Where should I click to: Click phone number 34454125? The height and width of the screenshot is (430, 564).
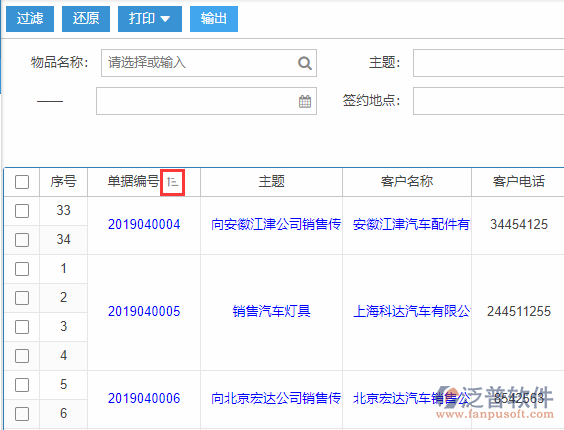point(519,225)
